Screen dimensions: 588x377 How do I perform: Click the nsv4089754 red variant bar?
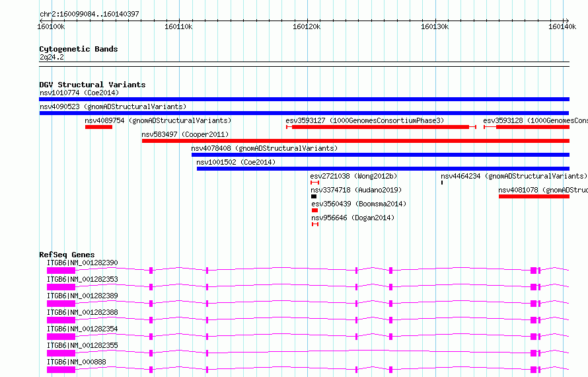pos(98,127)
